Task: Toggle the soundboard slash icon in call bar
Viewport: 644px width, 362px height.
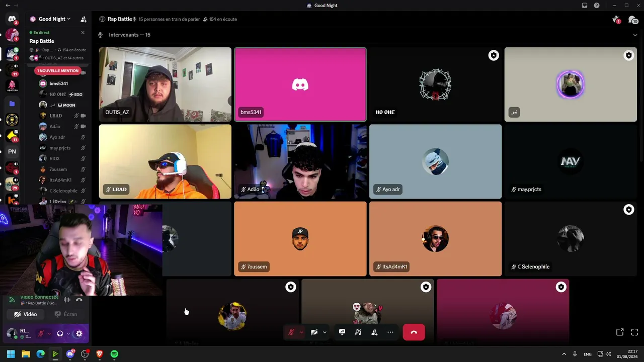Action: [x=358, y=332]
